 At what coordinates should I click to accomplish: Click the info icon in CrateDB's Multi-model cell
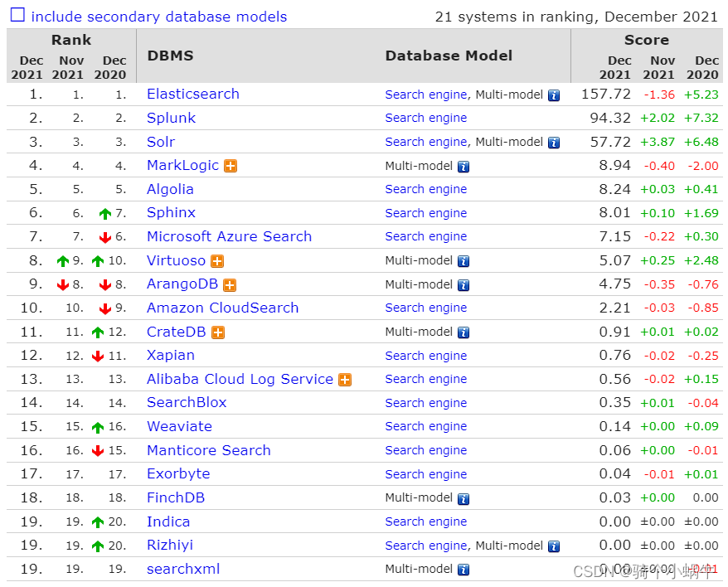coord(463,332)
